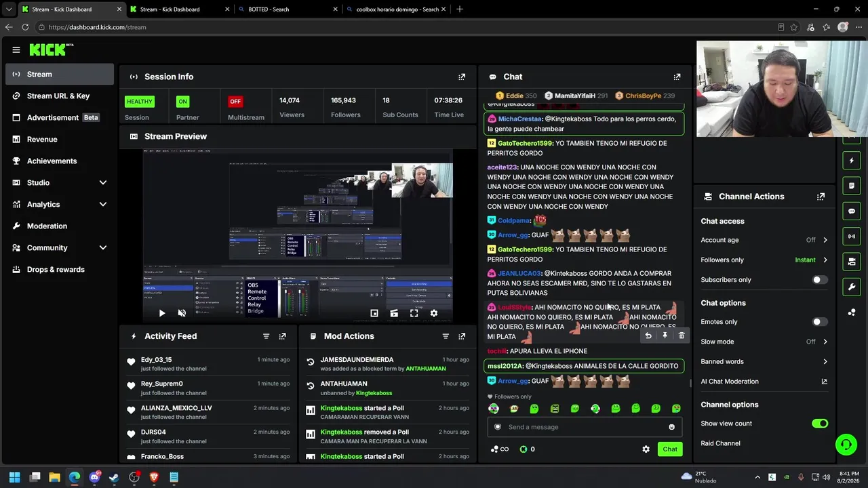Go to Stream URL & Key
The width and height of the screenshot is (868, 488).
[60, 96]
